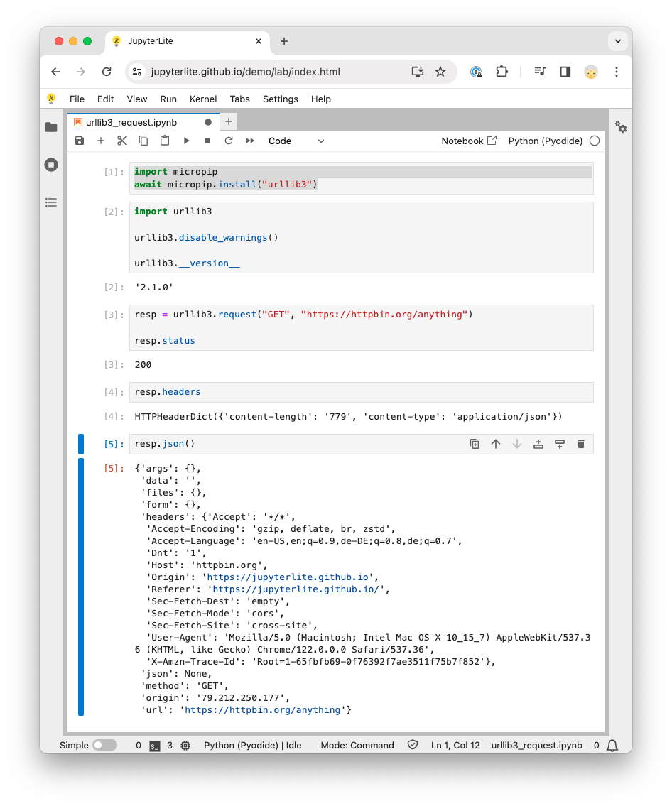Follow the https://httpbin.org/anything output link
Image resolution: width=672 pixels, height=806 pixels.
point(262,710)
